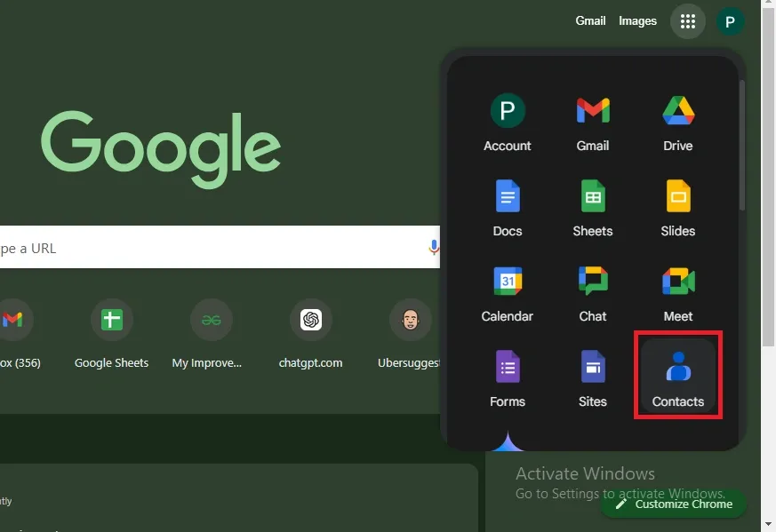Viewport: 776px width, 532px height.
Task: Open Account in the apps panel
Action: [x=508, y=123]
